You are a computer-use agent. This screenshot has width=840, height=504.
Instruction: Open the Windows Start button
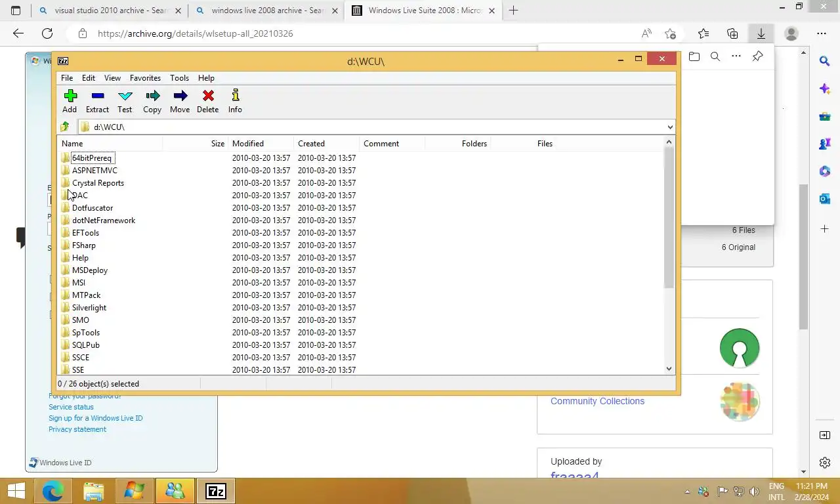[x=16, y=491]
